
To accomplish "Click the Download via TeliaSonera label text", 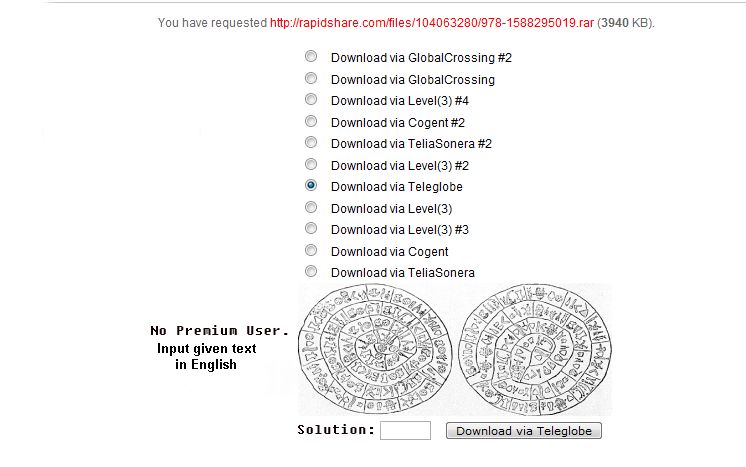I will [x=403, y=272].
